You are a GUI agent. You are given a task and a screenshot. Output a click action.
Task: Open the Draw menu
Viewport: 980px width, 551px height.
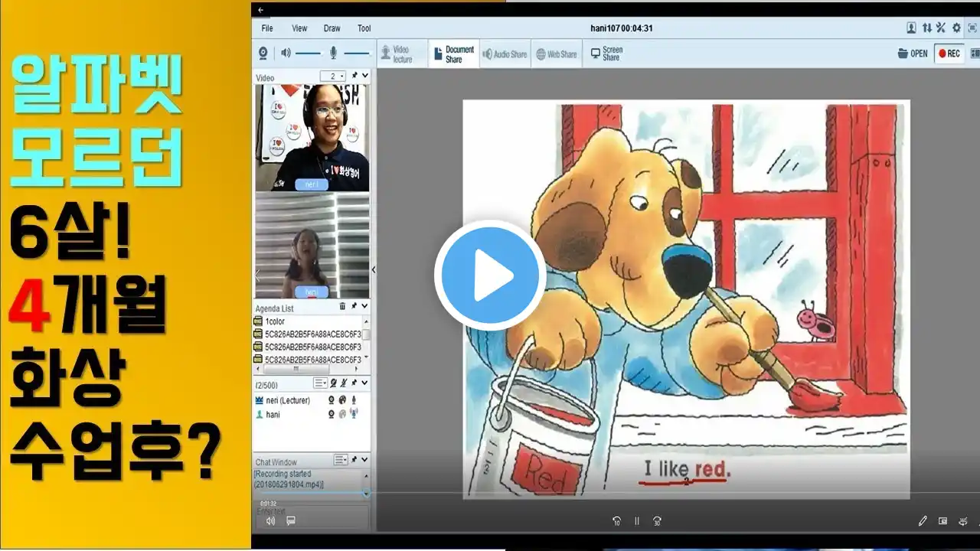[332, 28]
